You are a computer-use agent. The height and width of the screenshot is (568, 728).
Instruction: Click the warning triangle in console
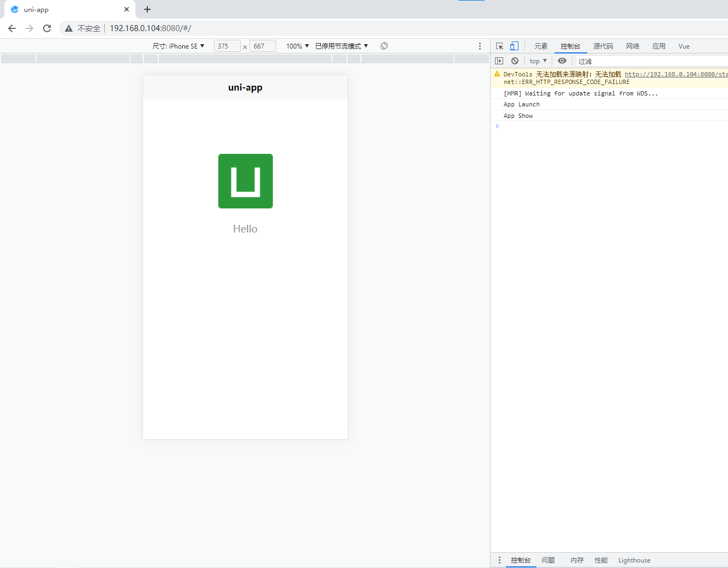(497, 74)
